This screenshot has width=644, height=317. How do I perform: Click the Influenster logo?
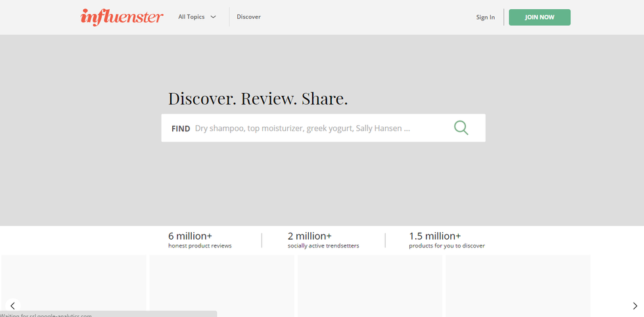[122, 17]
